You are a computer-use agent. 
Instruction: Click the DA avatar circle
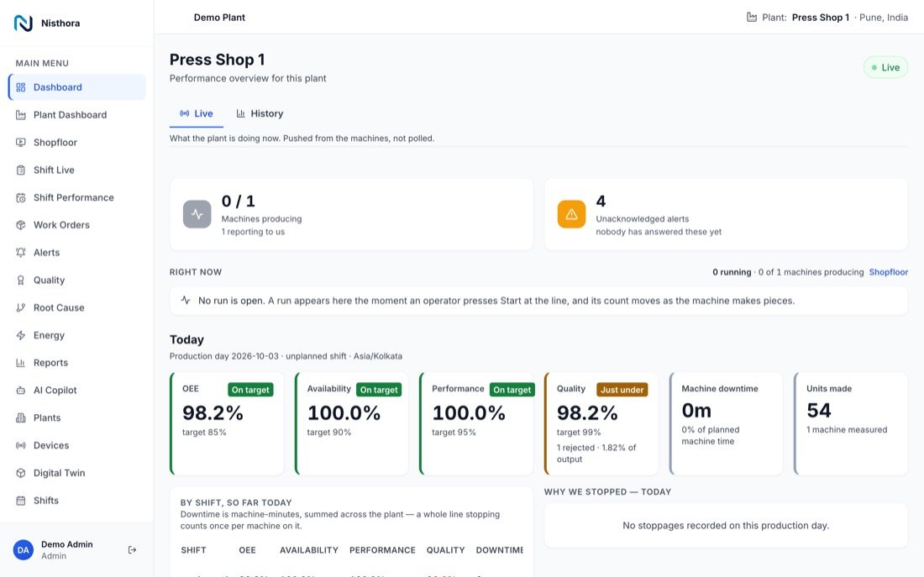pos(23,550)
